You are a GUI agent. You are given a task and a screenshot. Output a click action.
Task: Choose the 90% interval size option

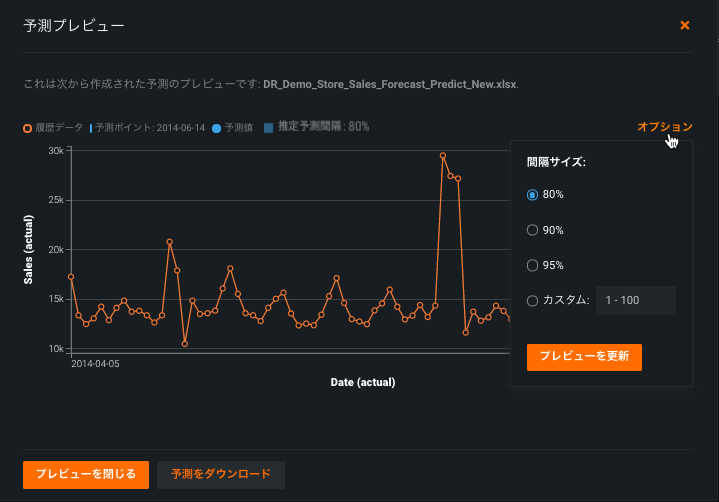click(532, 230)
